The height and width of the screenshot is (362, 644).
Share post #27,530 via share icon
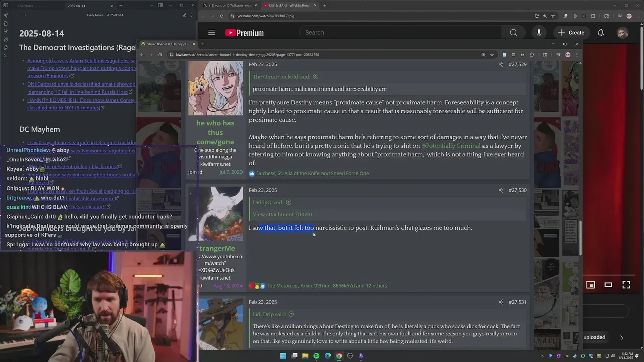pos(501,190)
